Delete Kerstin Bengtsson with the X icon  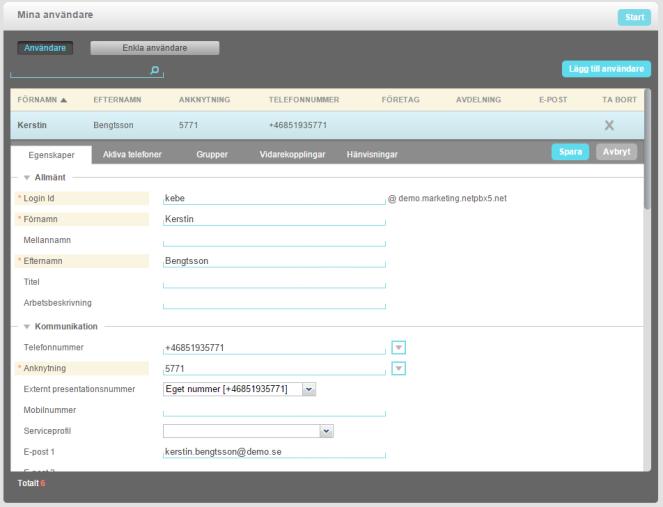(x=609, y=125)
